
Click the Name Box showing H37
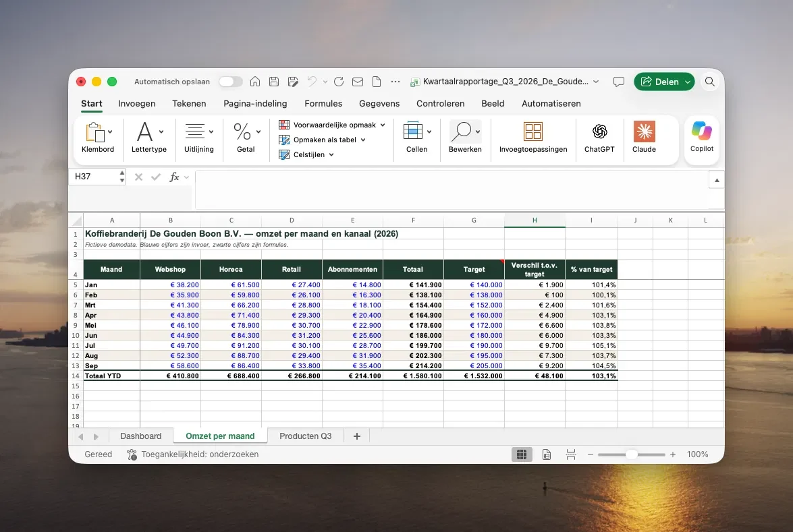pos(93,177)
